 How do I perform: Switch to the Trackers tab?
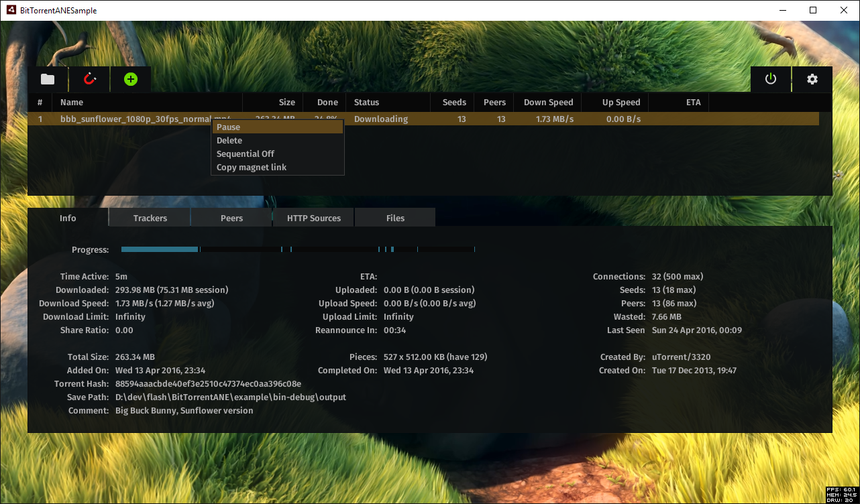(x=150, y=218)
